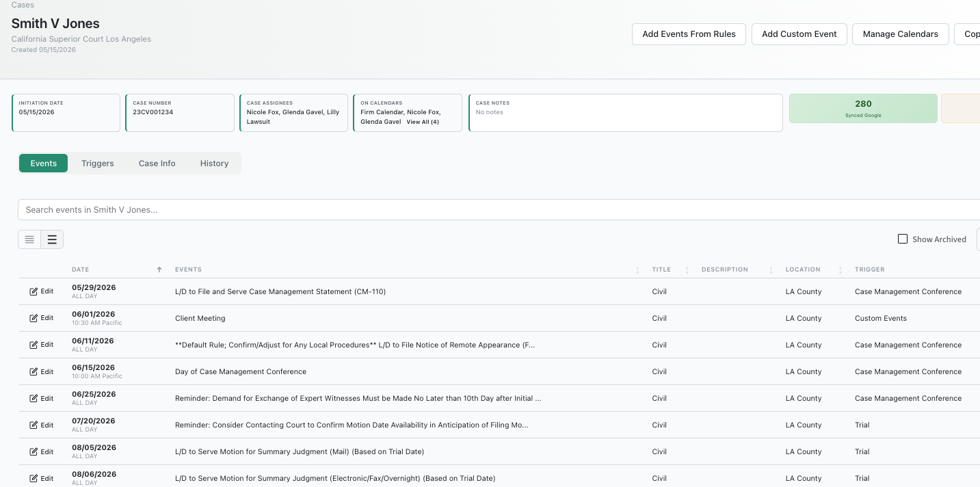This screenshot has height=487, width=980.
Task: Click California Superior Court Los Angeles text
Action: (81, 39)
